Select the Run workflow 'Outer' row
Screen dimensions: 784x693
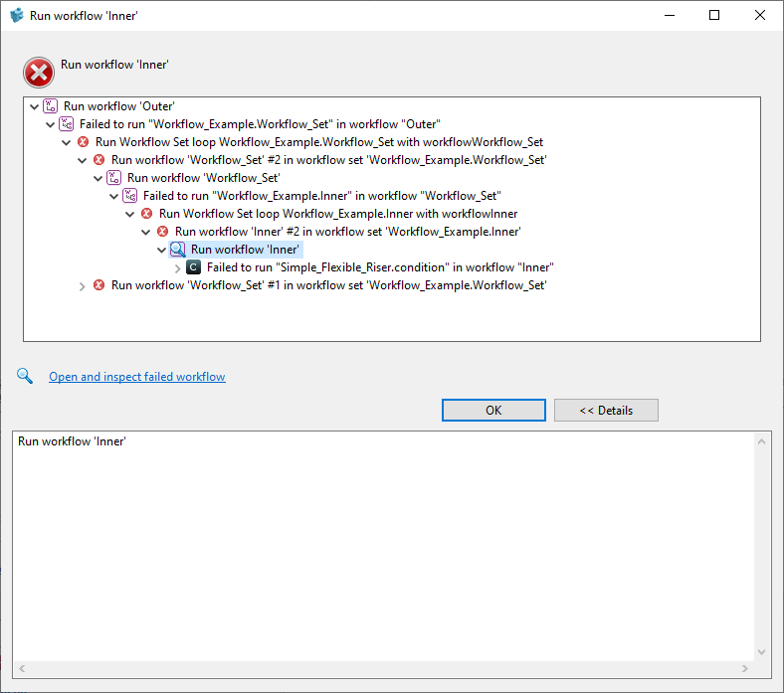[118, 106]
